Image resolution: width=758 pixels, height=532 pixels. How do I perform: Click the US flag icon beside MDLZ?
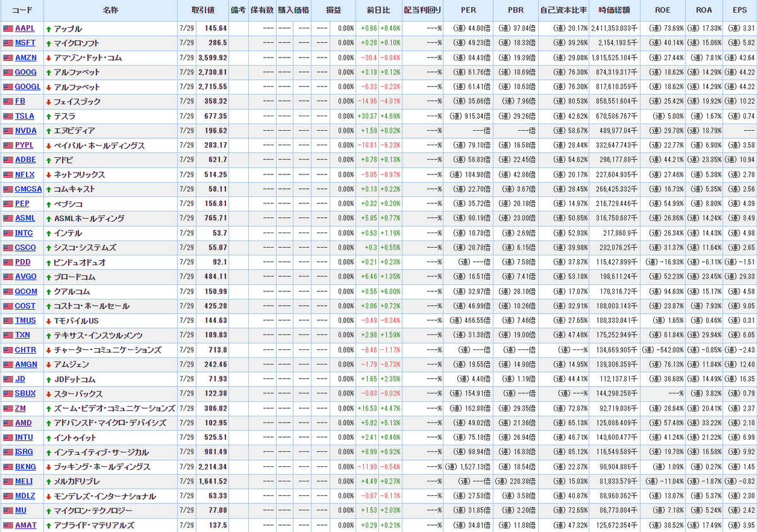(x=8, y=496)
